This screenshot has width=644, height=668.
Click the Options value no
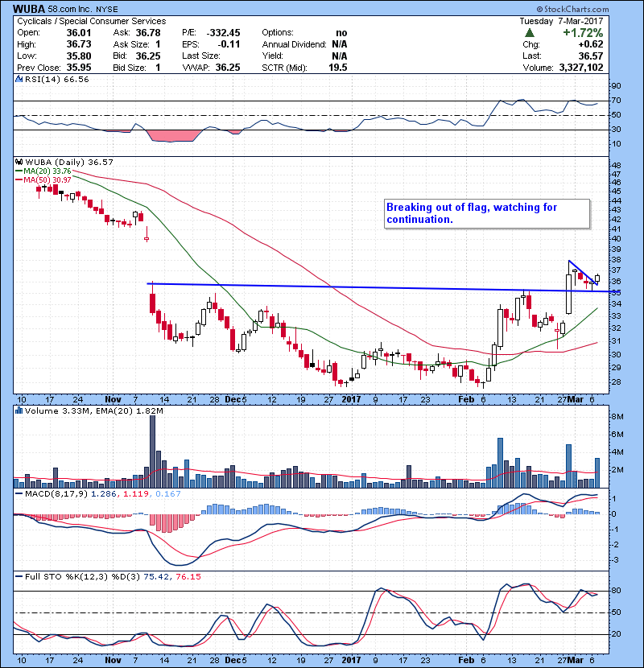point(341,33)
